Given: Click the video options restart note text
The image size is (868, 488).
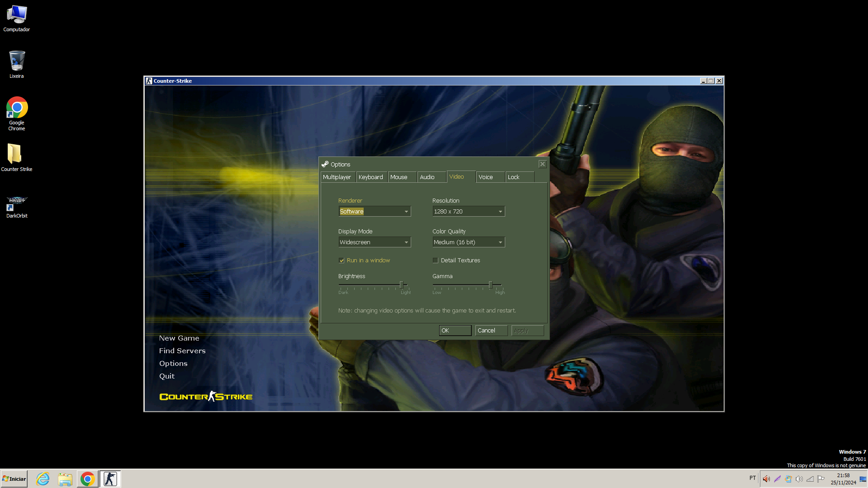Looking at the screenshot, I should (427, 311).
